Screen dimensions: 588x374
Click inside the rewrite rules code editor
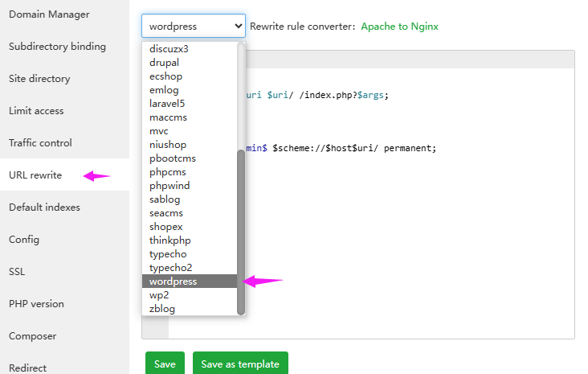tap(402, 241)
